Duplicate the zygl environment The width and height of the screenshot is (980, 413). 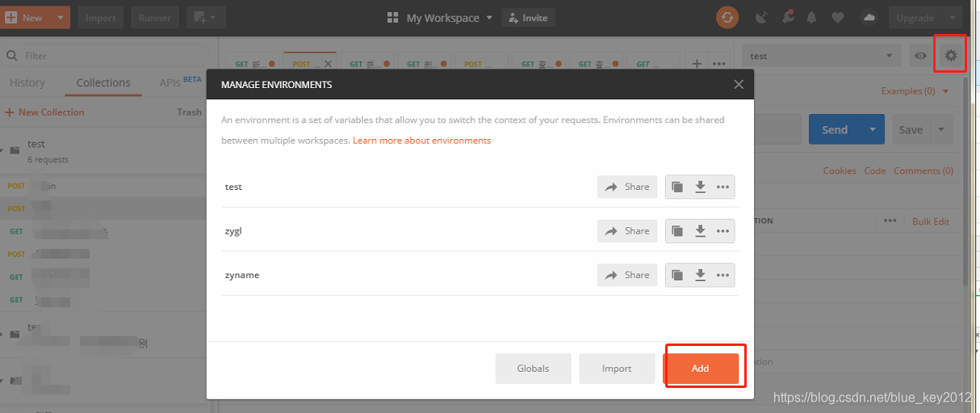pyautogui.click(x=677, y=231)
